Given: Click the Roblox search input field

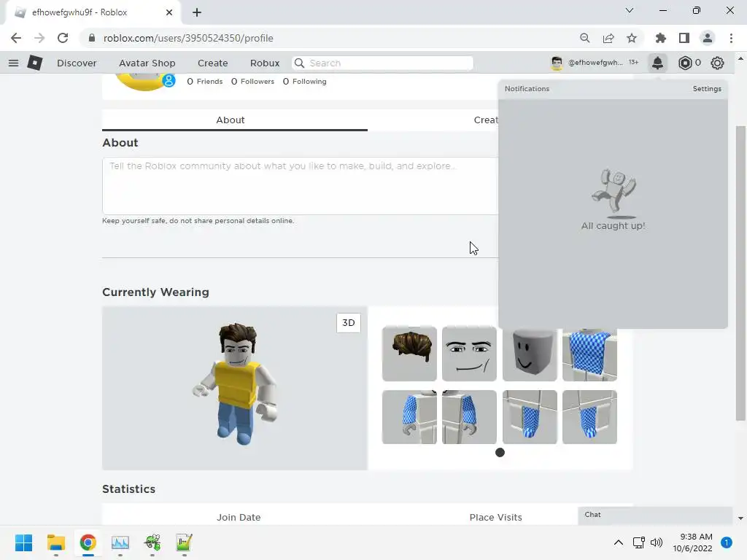Looking at the screenshot, I should 382,63.
